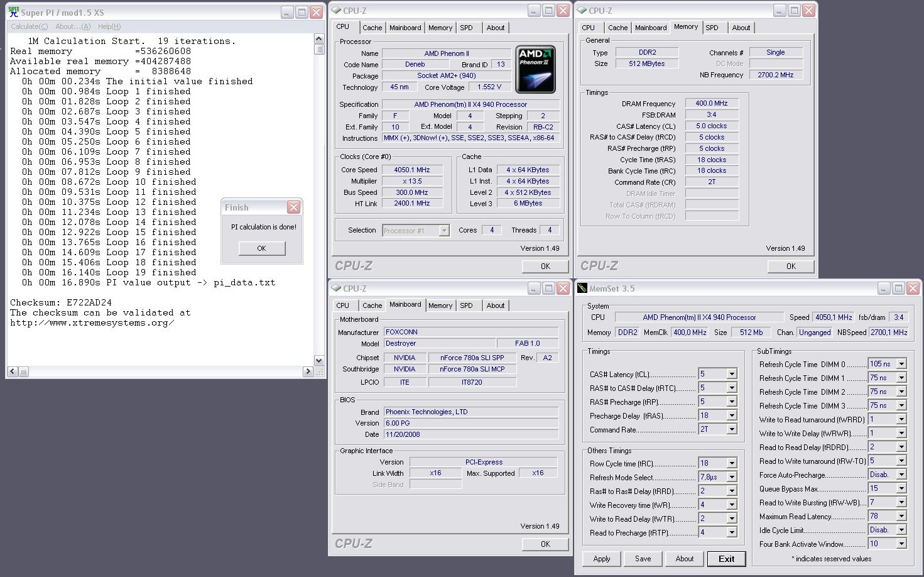Image resolution: width=924 pixels, height=577 pixels.
Task: Click the xtremesystems.org URL text
Action: (x=92, y=322)
